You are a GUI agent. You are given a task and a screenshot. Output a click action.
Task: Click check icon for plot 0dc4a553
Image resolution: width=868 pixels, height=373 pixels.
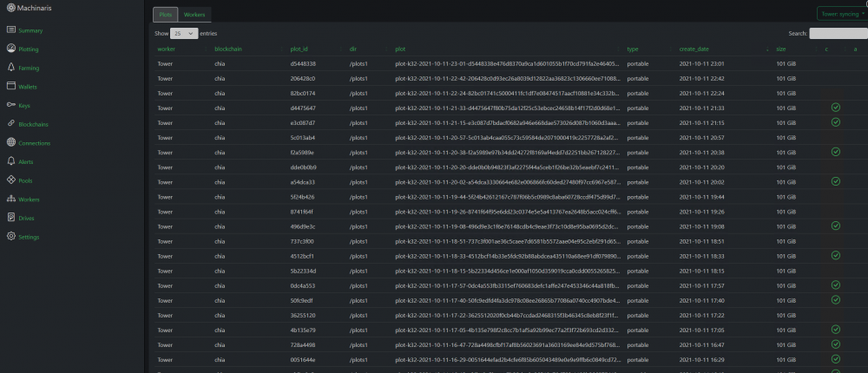point(835,285)
